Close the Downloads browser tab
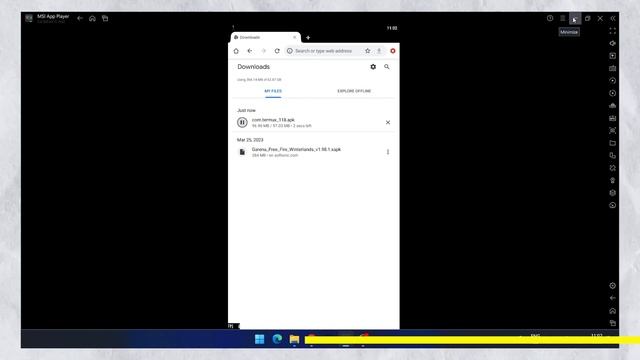This screenshot has width=640, height=360. pyautogui.click(x=294, y=37)
